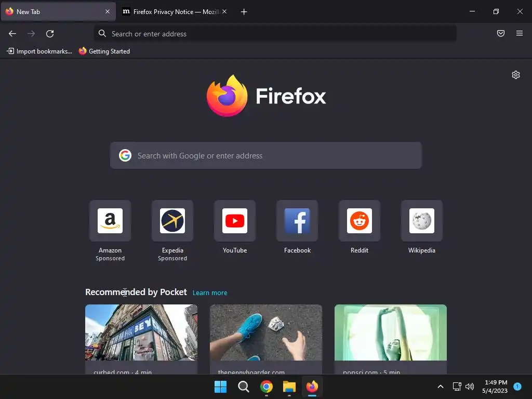Open the thepennyhoarder.com story thumbnail
The height and width of the screenshot is (399, 532).
pos(266,332)
